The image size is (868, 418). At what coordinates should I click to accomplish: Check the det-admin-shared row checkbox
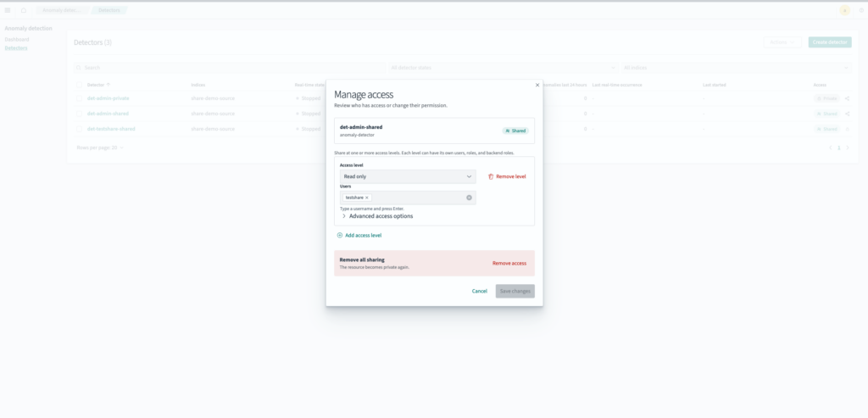point(79,114)
